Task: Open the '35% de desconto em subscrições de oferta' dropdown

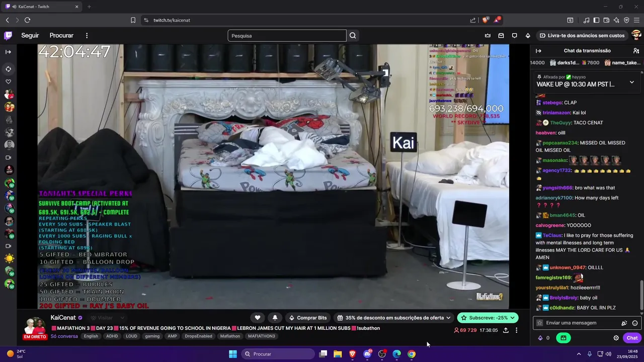Action: pyautogui.click(x=394, y=318)
